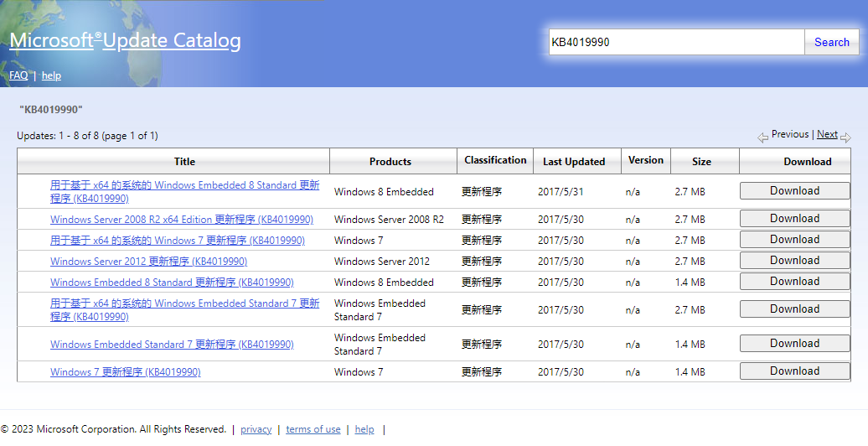
Task: Click the KB4019990 search input field
Action: (676, 42)
